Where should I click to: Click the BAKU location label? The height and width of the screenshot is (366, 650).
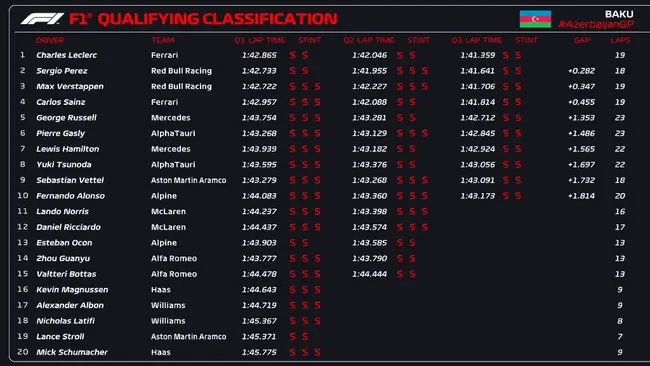pos(619,14)
